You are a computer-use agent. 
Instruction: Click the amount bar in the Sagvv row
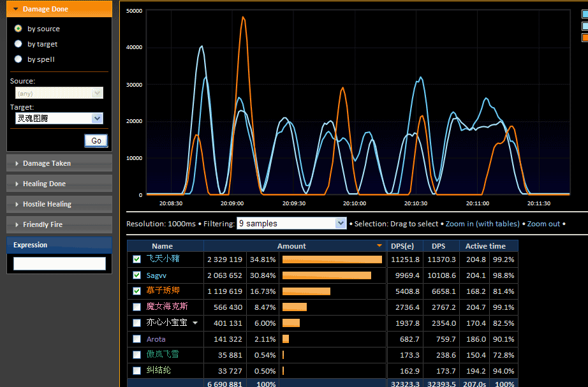(x=327, y=275)
